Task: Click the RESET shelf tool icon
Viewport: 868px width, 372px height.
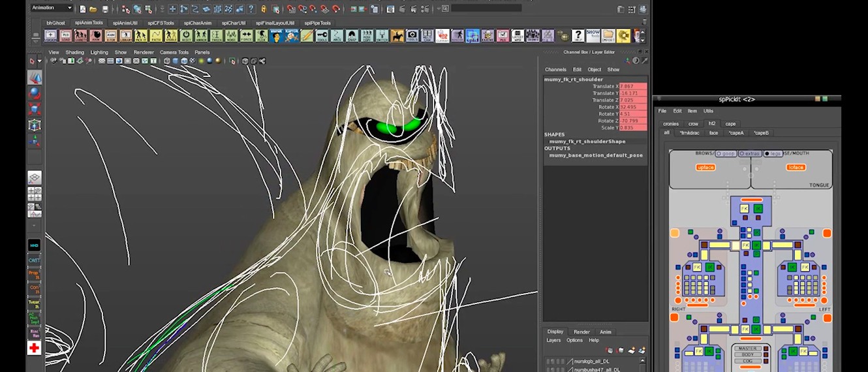Action: [x=186, y=36]
